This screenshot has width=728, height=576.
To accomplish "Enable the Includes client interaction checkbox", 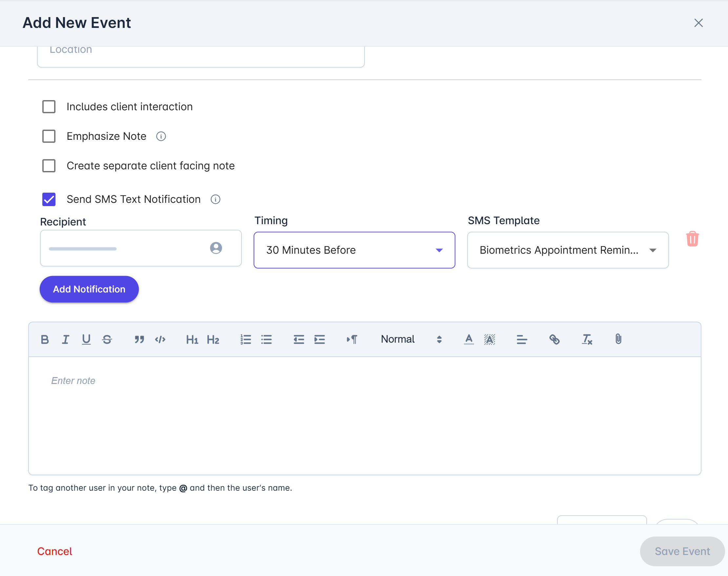I will tap(49, 107).
